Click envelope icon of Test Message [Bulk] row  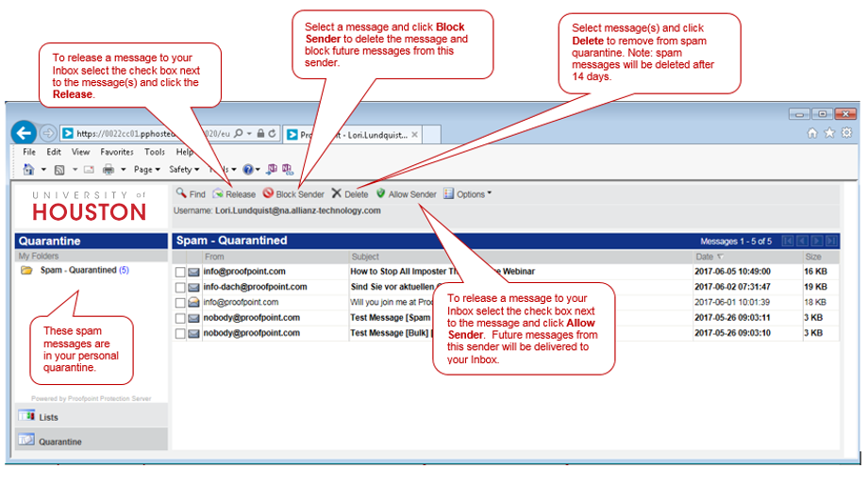[193, 334]
